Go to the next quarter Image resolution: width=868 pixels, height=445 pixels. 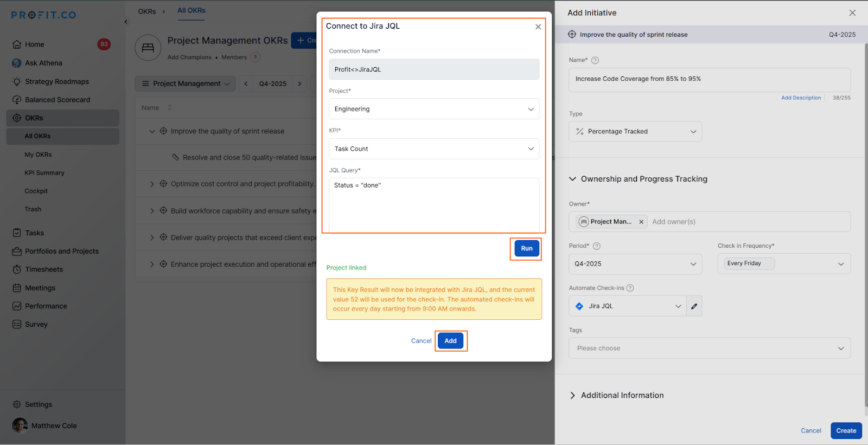[x=299, y=83]
